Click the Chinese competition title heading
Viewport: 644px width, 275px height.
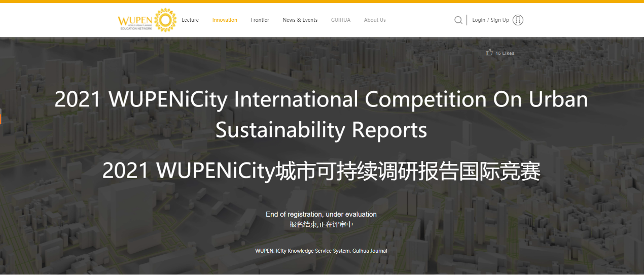[x=321, y=171]
